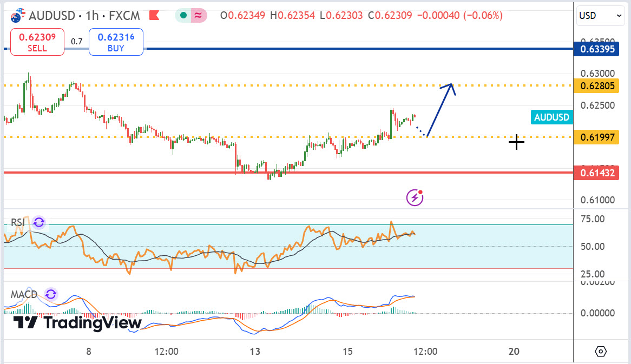Toggle the green dot market status indicator
The image size is (631, 364).
click(184, 16)
